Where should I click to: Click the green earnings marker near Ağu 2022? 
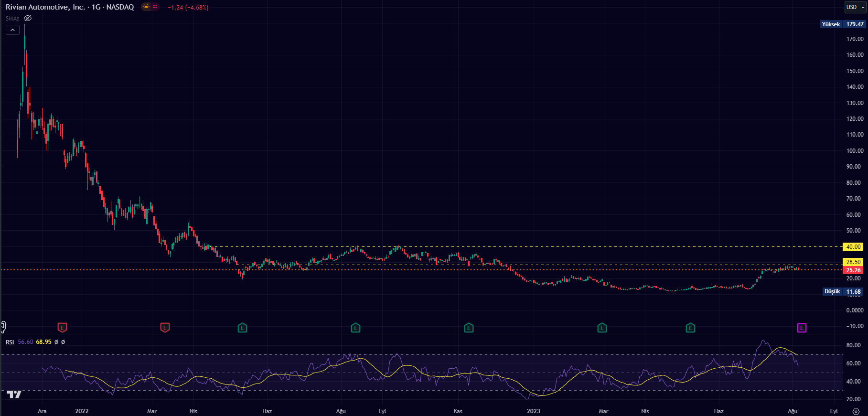click(x=355, y=328)
